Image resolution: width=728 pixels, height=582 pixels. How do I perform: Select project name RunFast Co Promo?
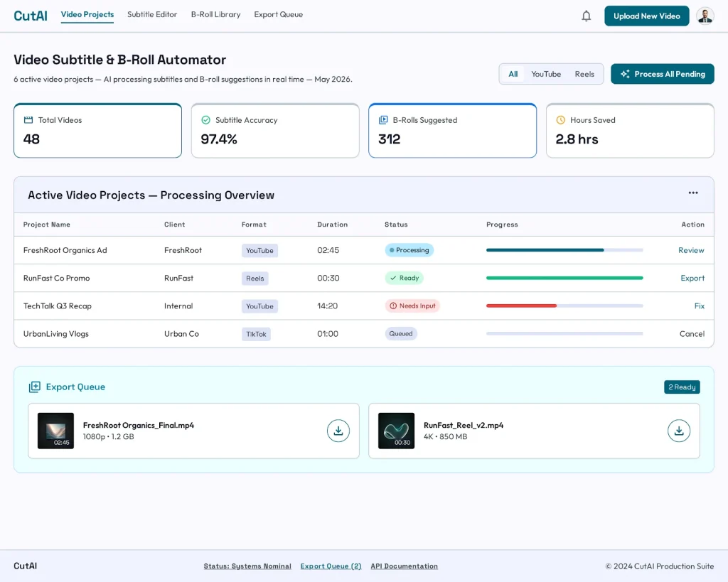tap(57, 278)
